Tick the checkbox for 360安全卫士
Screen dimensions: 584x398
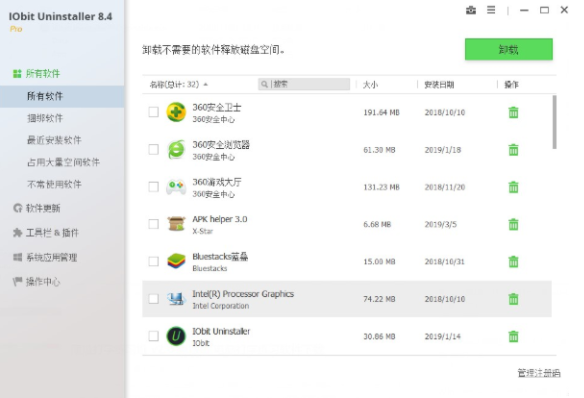pos(153,112)
